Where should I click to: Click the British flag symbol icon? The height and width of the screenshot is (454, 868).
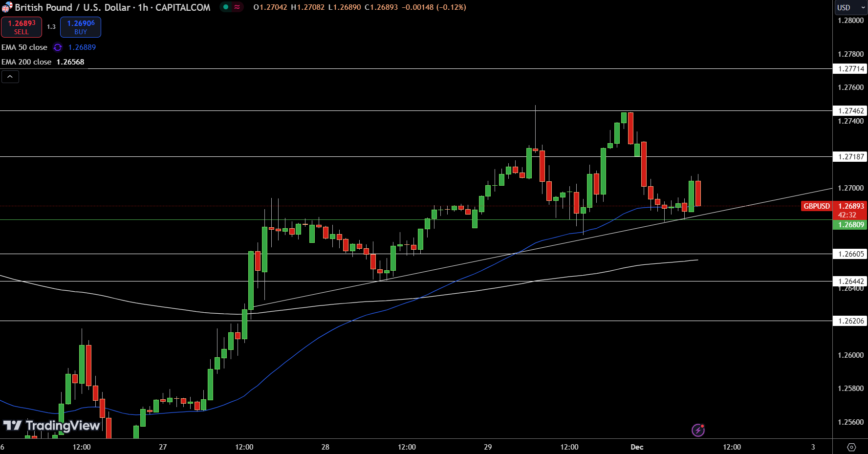[x=7, y=7]
